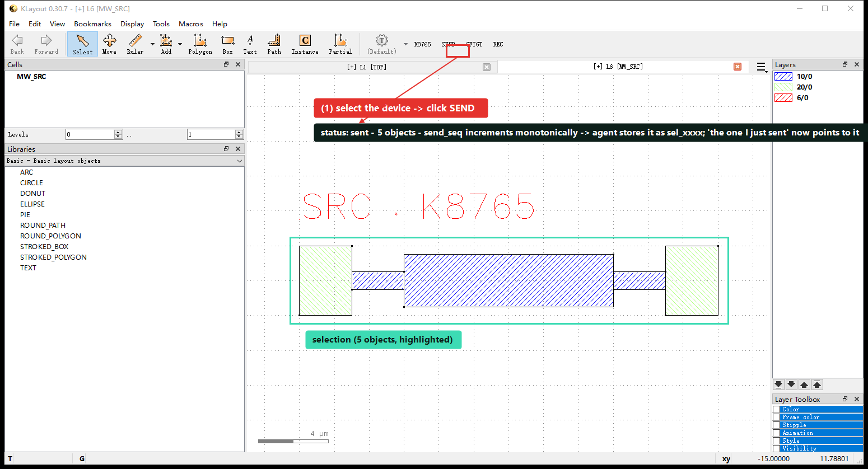The image size is (868, 469).
Task: Choose the Text tool
Action: tap(250, 44)
